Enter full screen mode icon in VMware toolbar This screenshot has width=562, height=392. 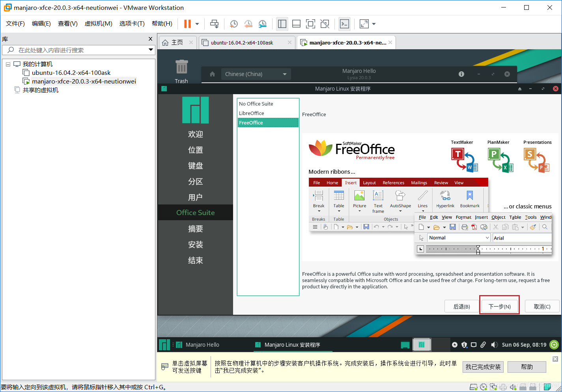click(x=311, y=24)
